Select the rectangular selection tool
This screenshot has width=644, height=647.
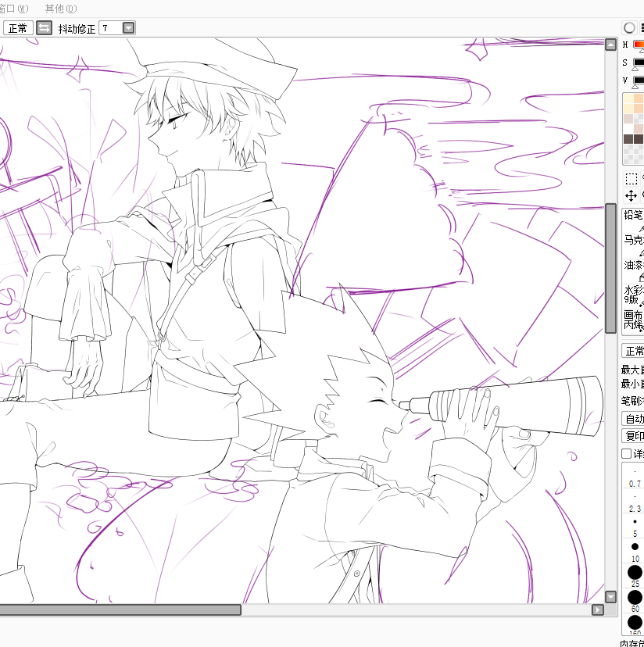point(631,179)
